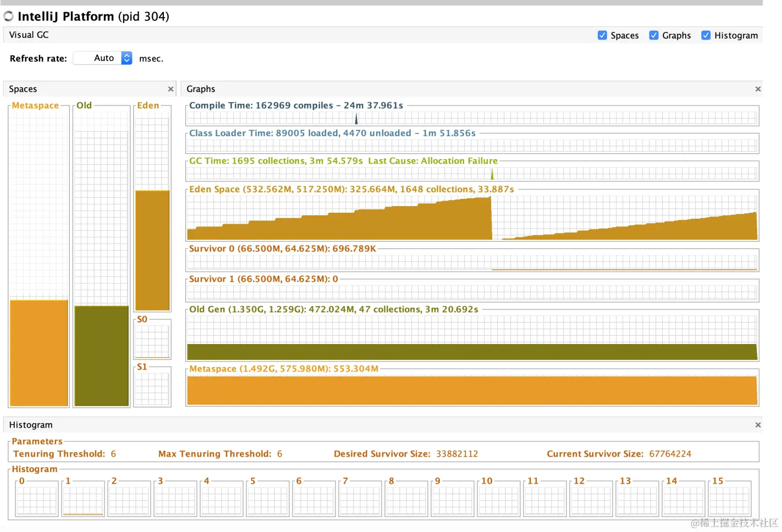Click the 'Metaspace (1.492G, 575.980M)' graph title

point(284,369)
